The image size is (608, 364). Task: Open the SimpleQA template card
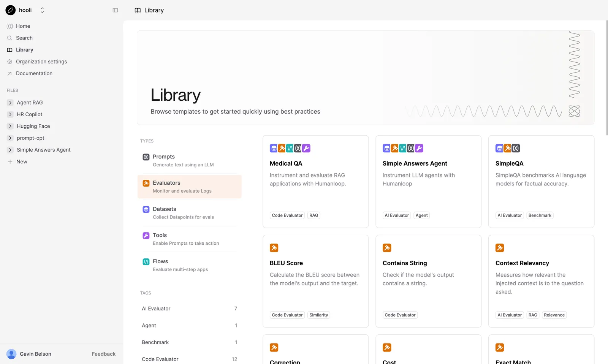pyautogui.click(x=541, y=182)
